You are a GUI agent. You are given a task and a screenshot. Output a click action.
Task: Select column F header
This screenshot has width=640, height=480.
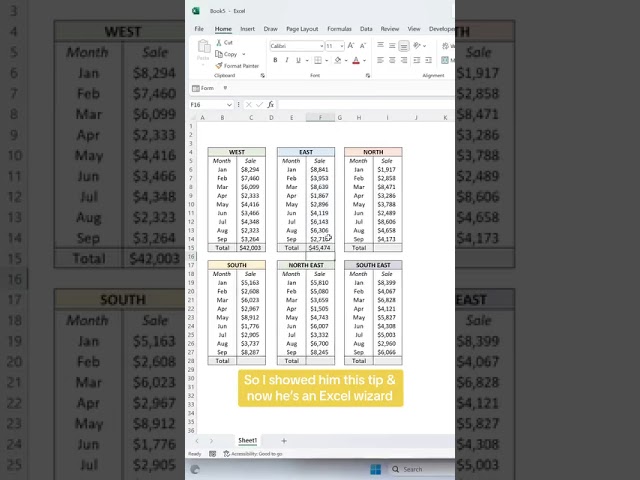pos(320,118)
